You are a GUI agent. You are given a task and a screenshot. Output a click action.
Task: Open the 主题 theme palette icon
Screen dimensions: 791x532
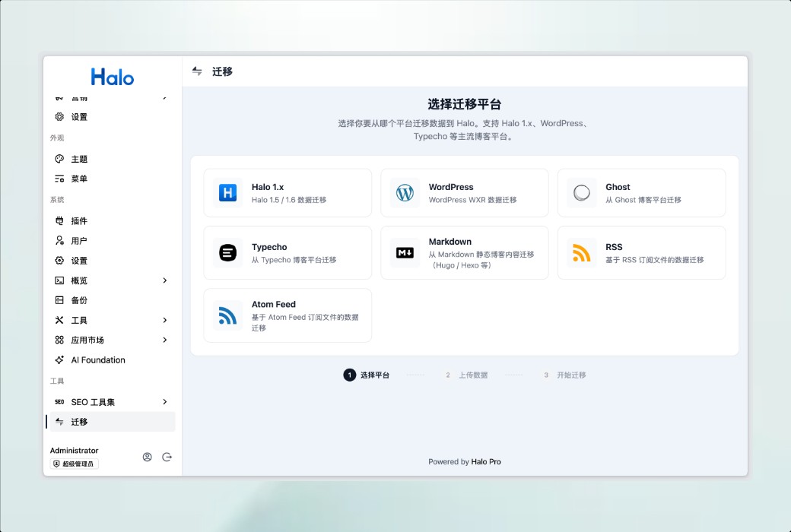pyautogui.click(x=59, y=159)
